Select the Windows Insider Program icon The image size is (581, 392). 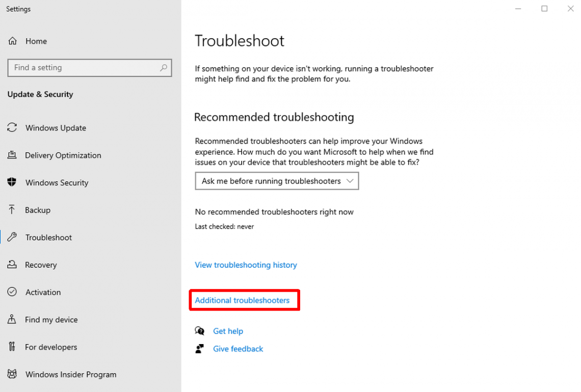12,374
